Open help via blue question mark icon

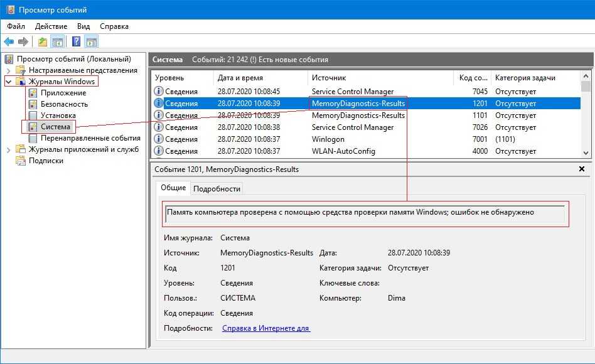click(77, 42)
